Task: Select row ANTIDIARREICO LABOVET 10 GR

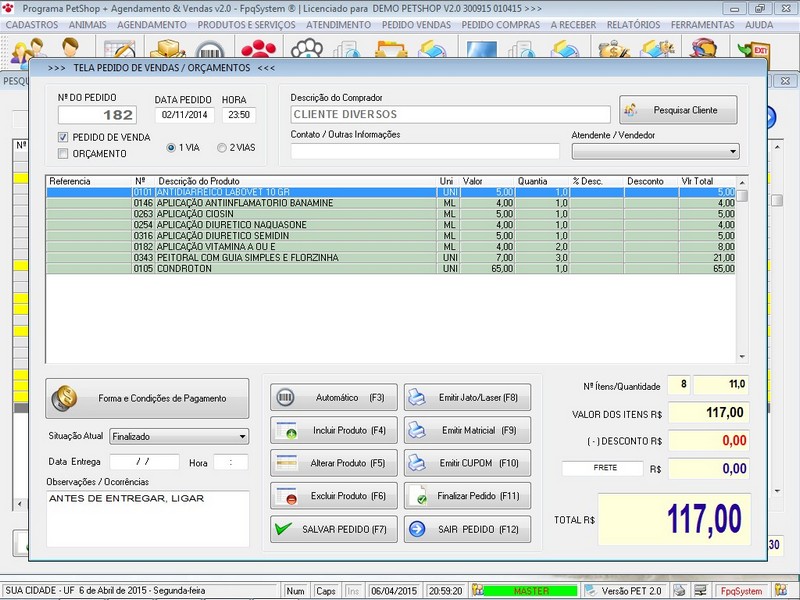Action: click(391, 192)
